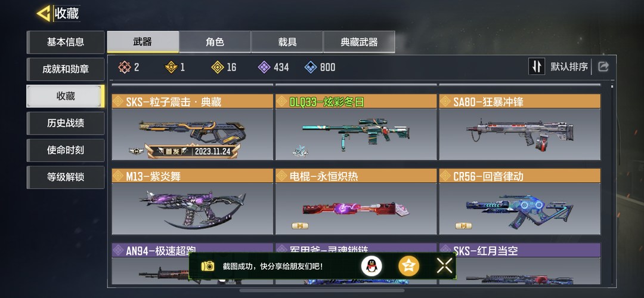Share screenshot to Qzone star icon
Image resolution: width=644 pixels, height=298 pixels.
(408, 266)
